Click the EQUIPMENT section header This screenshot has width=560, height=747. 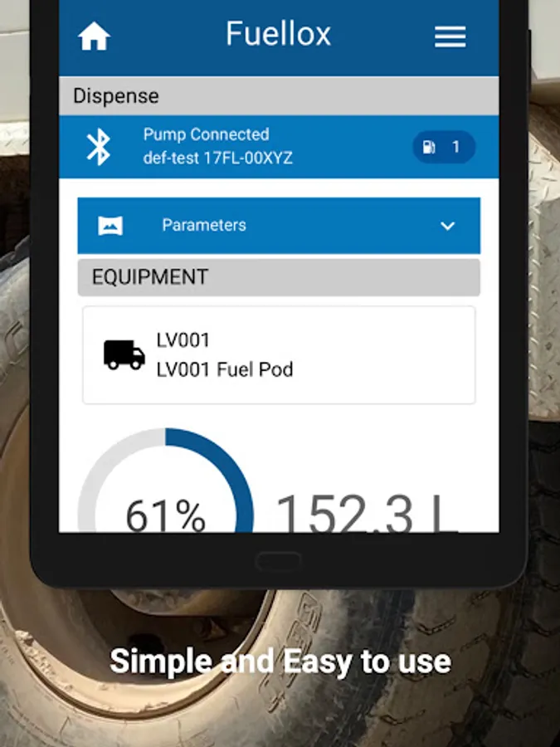(279, 277)
